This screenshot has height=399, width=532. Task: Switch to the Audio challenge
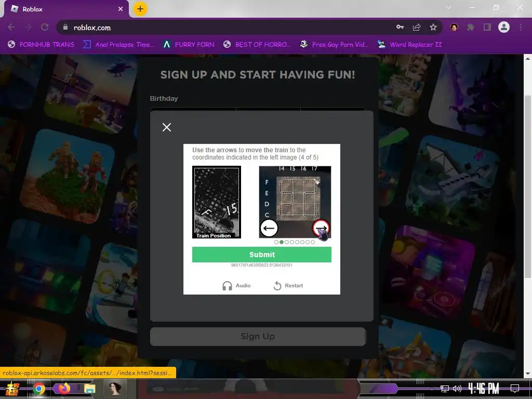pyautogui.click(x=236, y=286)
